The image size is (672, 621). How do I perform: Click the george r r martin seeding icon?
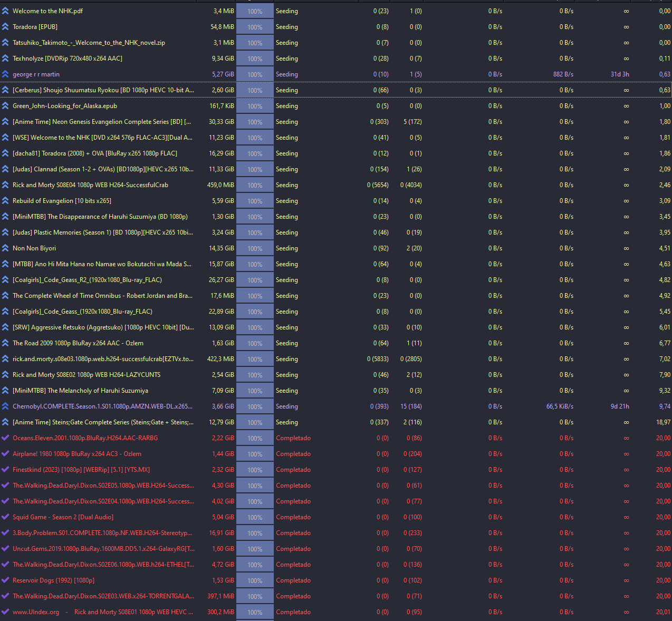[x=5, y=74]
